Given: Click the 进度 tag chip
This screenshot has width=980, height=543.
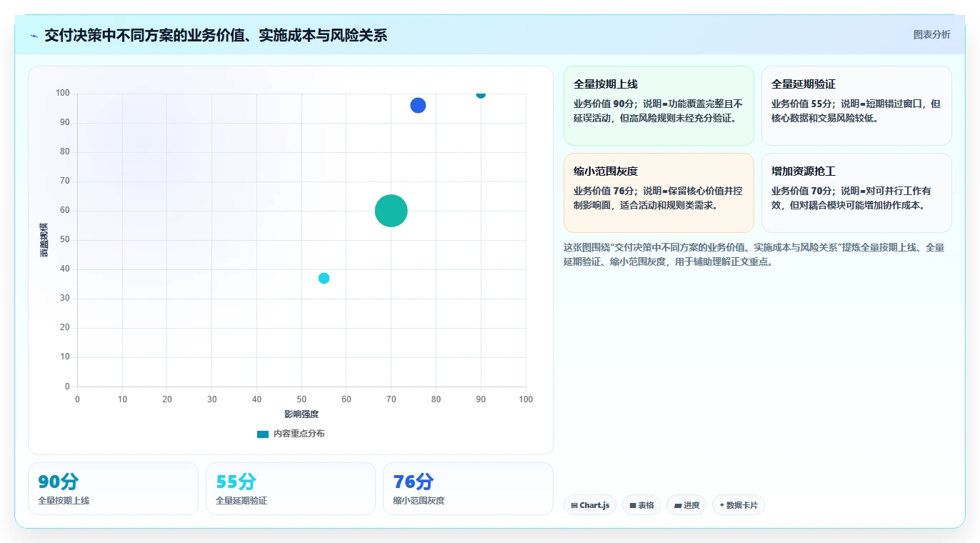Looking at the screenshot, I should (686, 505).
